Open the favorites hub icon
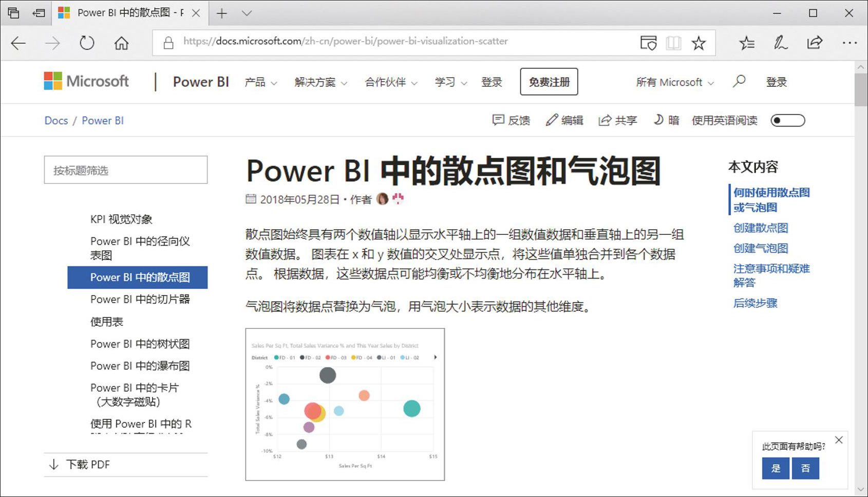Image resolution: width=868 pixels, height=497 pixels. pyautogui.click(x=747, y=43)
